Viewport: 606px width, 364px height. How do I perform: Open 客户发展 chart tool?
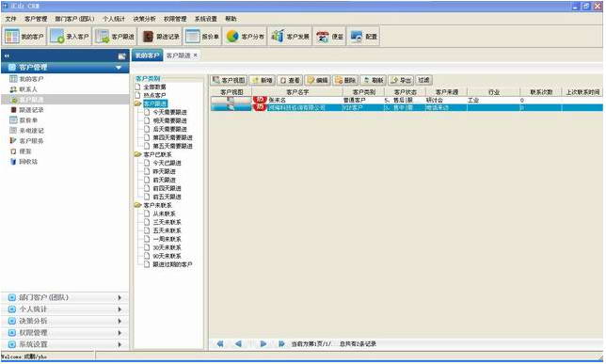(x=290, y=37)
